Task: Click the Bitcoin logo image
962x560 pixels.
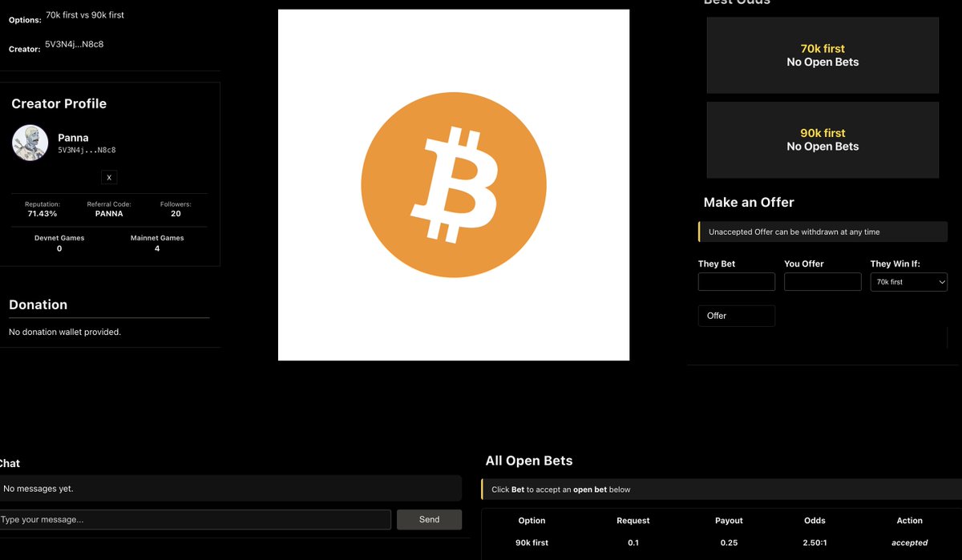Action: tap(454, 185)
